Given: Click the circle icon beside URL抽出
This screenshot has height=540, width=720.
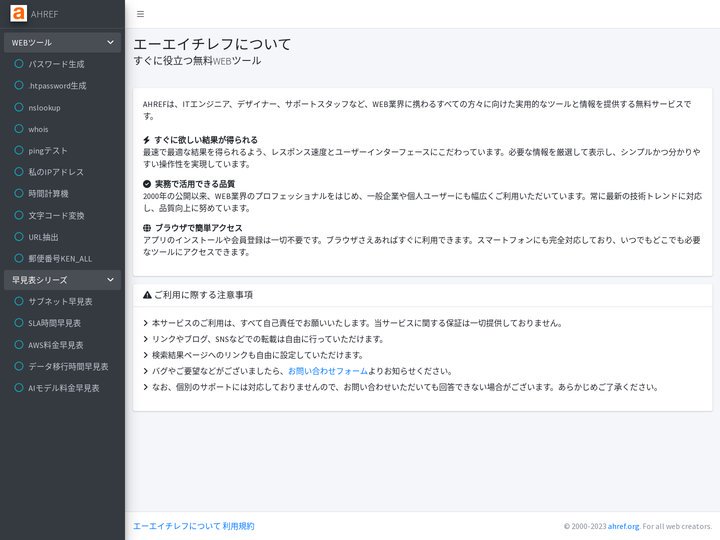Looking at the screenshot, I should 19,237.
